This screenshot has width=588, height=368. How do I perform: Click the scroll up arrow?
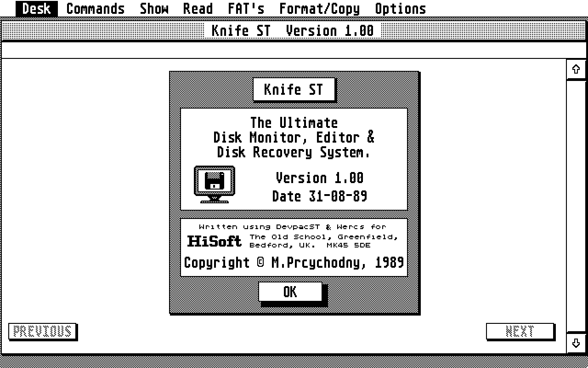[x=576, y=69]
